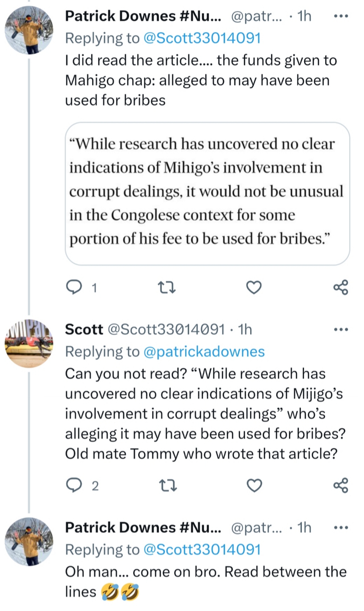This screenshot has width=364, height=611.
Task: Reply to Patrick's first tweet about bribes
Action: tap(74, 288)
